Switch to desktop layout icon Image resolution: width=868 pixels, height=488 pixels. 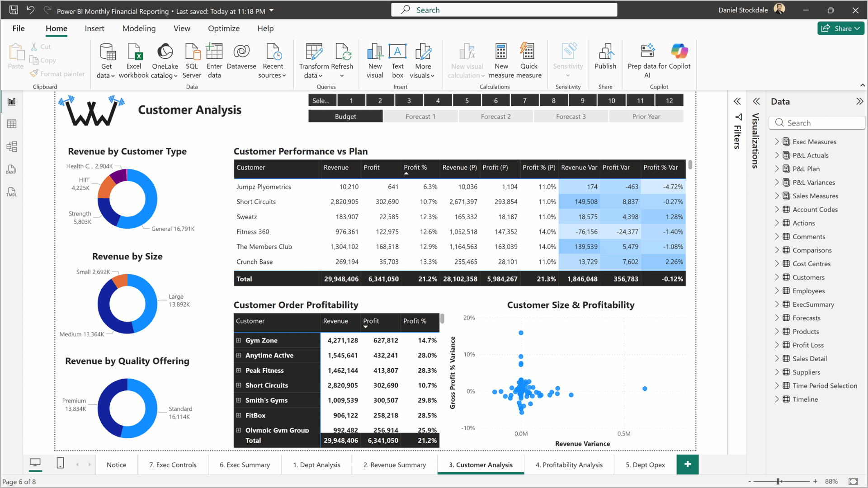[35, 463]
